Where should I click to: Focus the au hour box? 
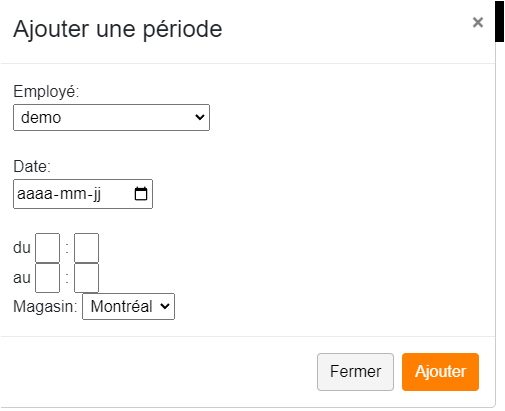pos(48,278)
